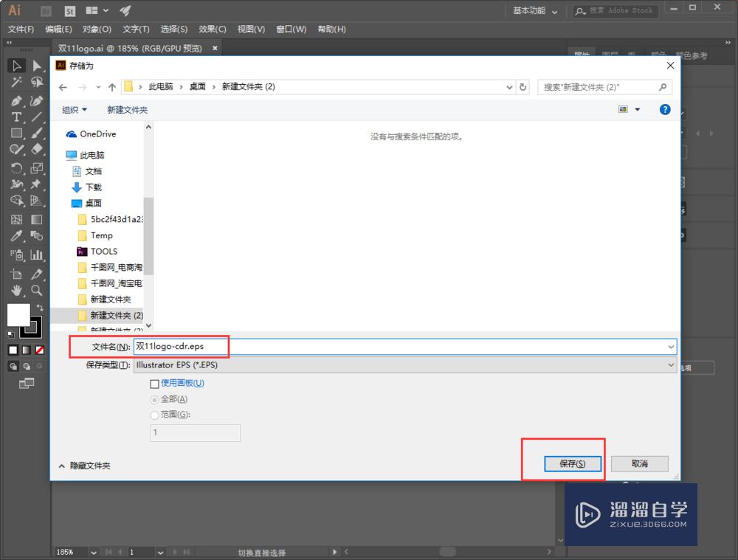Enable the 使用画板 checkbox
738x560 pixels.
154,384
